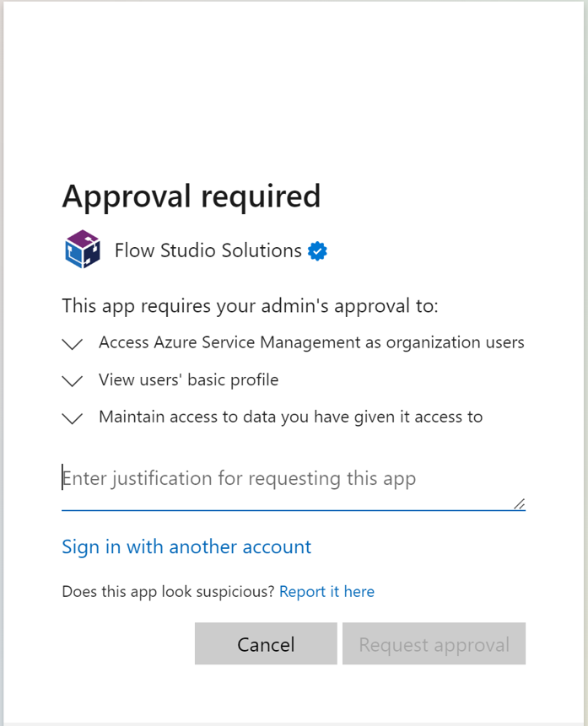Select the View users' basic profile label

click(188, 379)
